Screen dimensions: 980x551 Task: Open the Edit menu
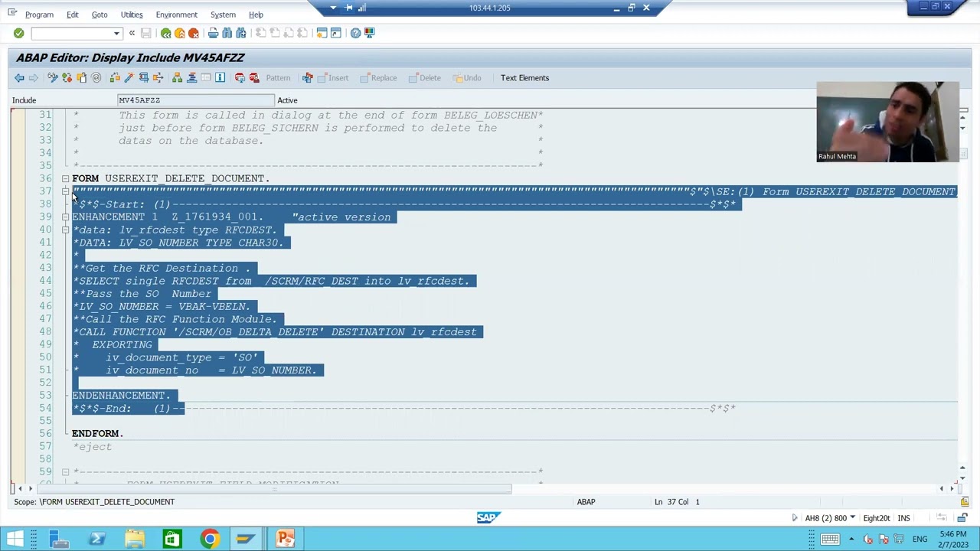click(x=72, y=15)
